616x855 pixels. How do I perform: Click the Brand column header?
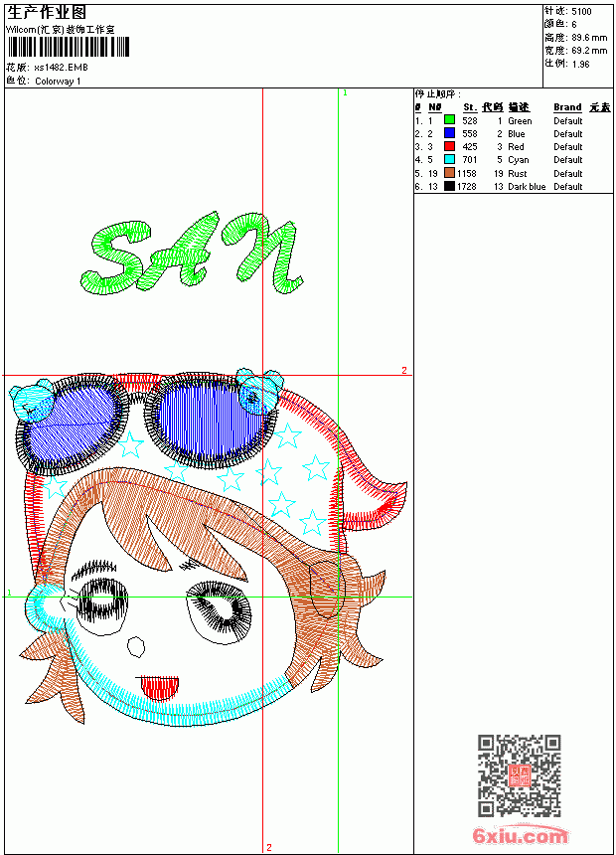coord(567,107)
